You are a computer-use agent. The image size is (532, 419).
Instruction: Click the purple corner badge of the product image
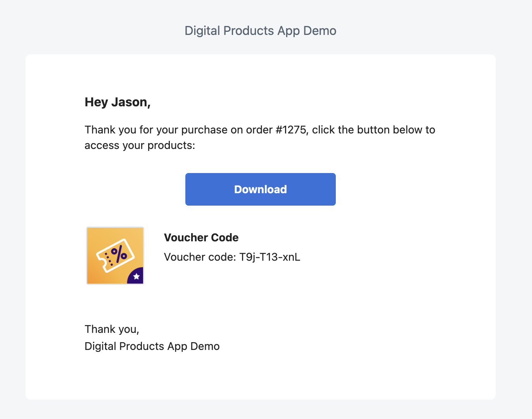point(136,276)
